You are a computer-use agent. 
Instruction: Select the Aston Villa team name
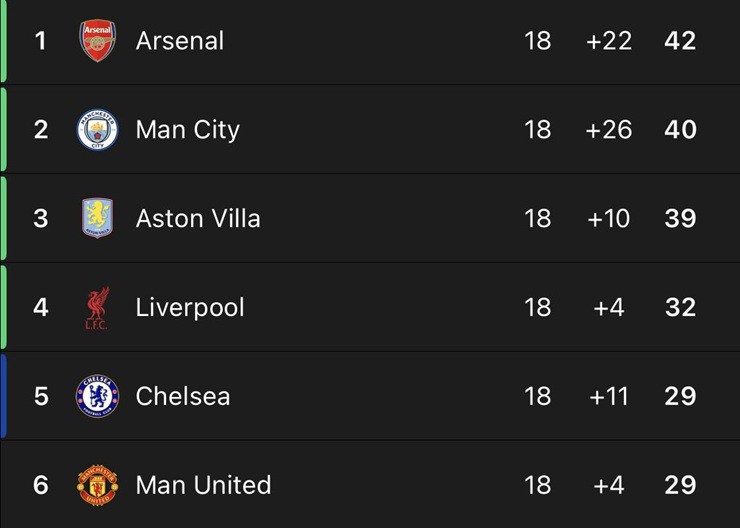click(198, 218)
